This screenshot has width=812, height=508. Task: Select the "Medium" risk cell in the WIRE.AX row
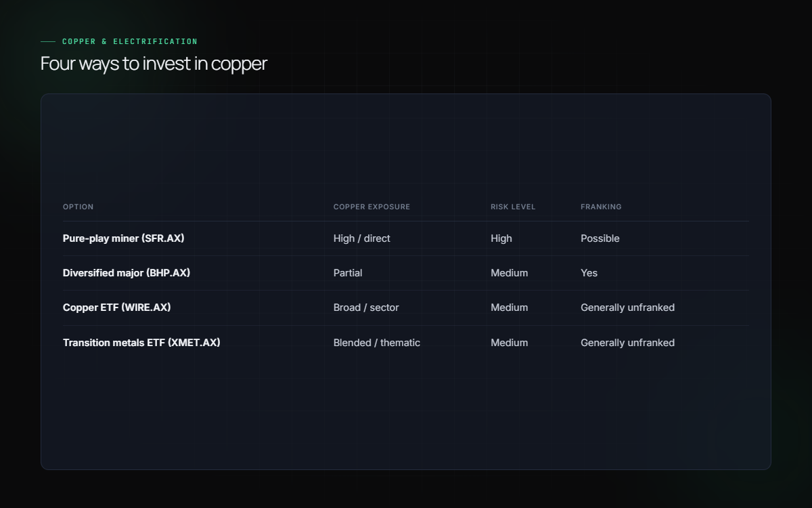pyautogui.click(x=510, y=308)
